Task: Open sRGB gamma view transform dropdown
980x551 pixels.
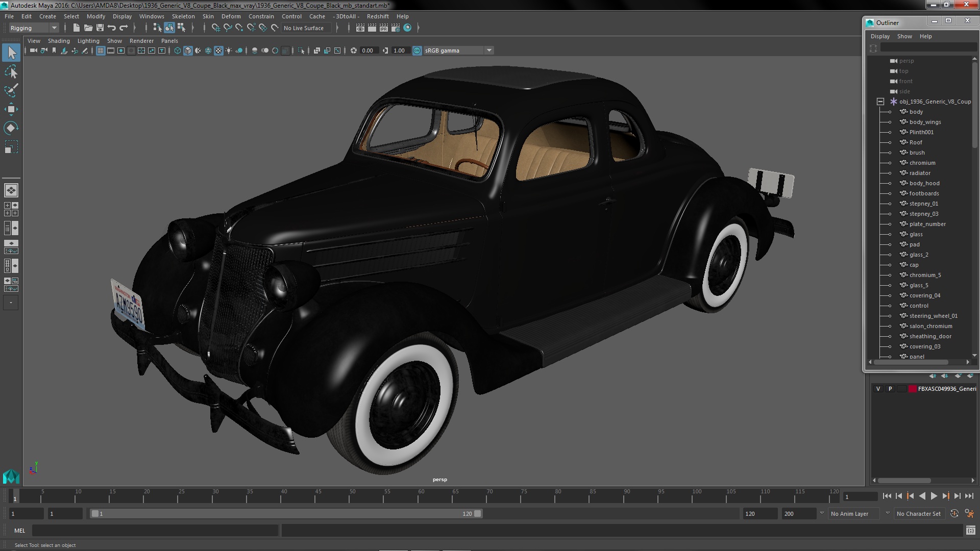Action: [x=458, y=51]
